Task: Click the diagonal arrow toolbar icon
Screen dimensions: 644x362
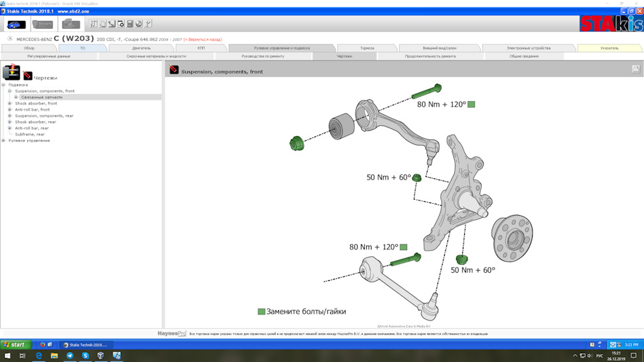Action: point(112,24)
